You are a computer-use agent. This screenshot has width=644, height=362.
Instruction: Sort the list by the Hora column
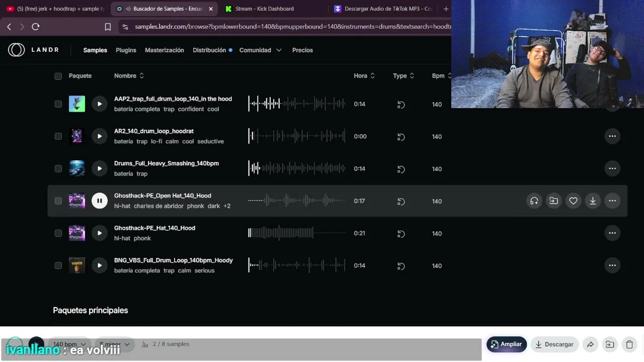click(x=364, y=75)
